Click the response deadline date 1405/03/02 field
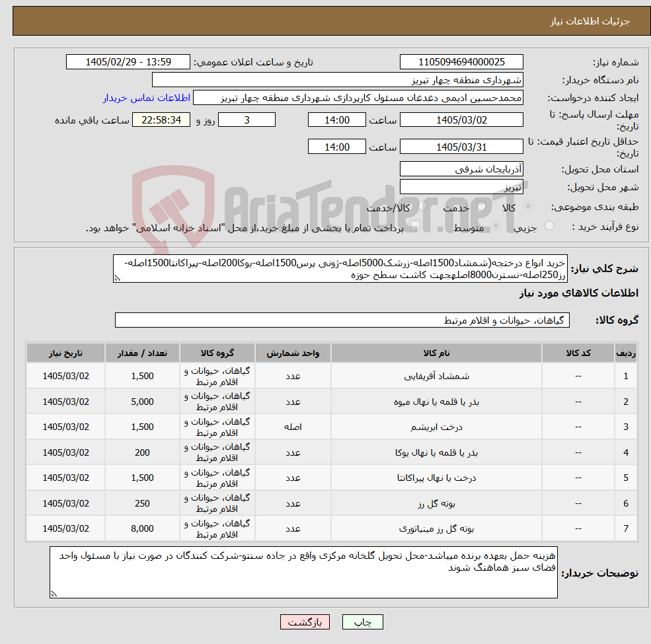The image size is (651, 644). [x=461, y=120]
